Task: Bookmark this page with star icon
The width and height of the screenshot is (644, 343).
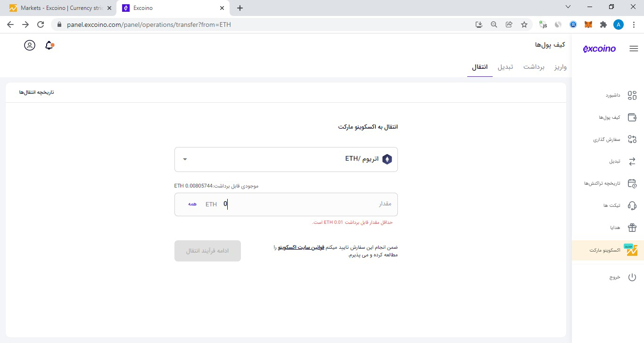Action: pos(524,24)
